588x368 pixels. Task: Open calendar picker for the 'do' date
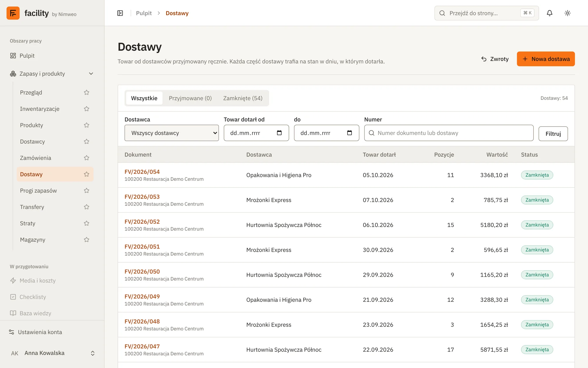coord(350,133)
